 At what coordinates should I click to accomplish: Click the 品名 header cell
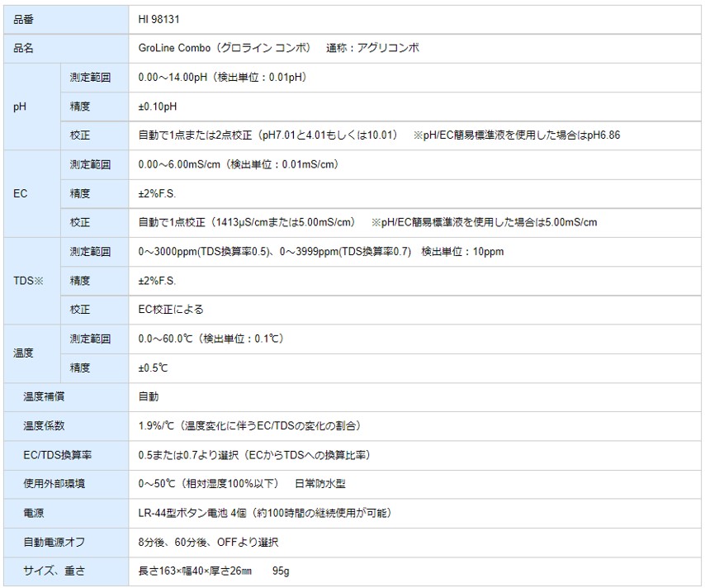pyautogui.click(x=66, y=48)
